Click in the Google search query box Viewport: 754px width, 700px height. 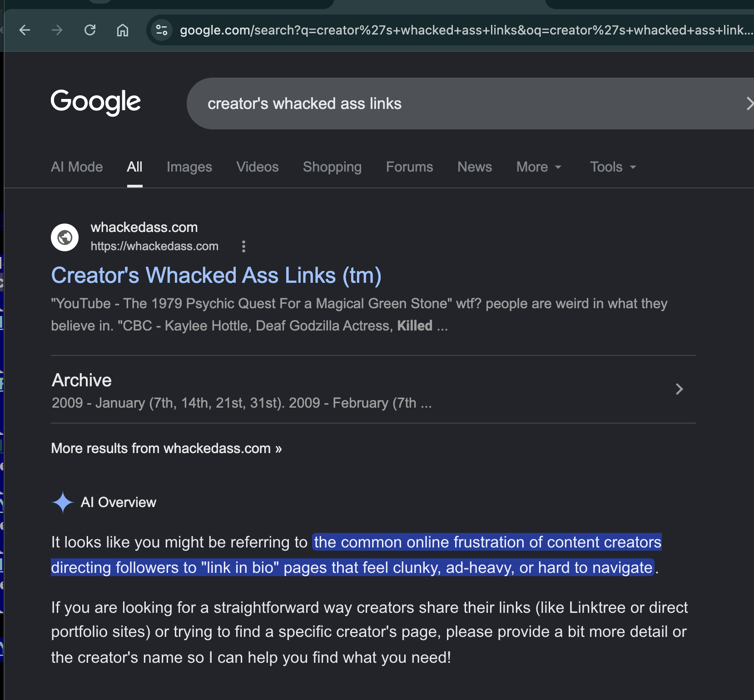(x=468, y=104)
